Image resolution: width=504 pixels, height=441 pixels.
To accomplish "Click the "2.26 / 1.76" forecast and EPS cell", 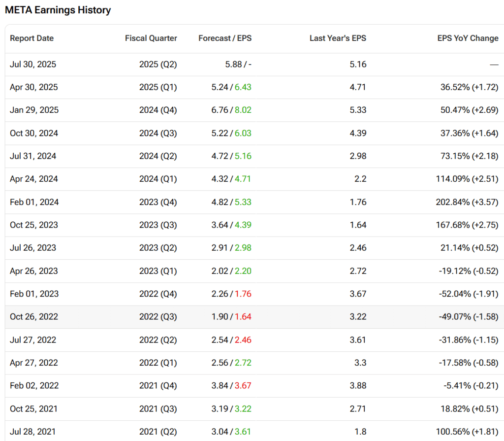I will click(x=231, y=294).
